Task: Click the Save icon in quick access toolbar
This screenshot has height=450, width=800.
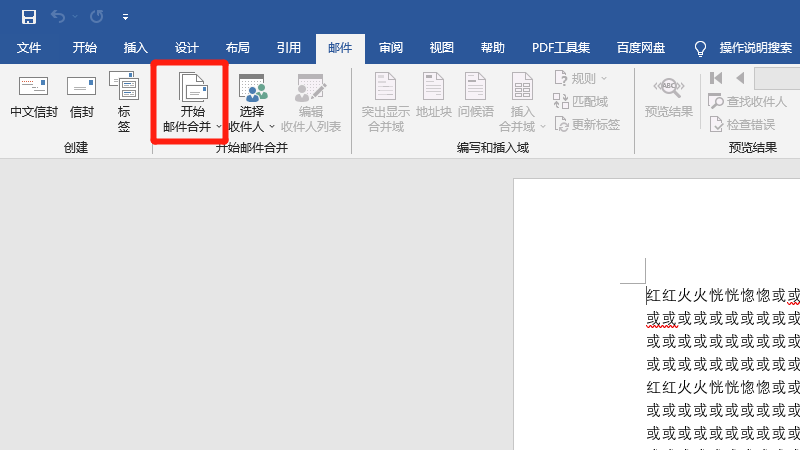Action: [28, 17]
